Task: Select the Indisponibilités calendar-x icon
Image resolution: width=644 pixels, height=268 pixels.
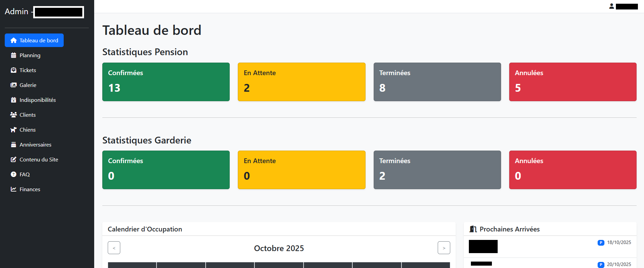Action: coord(14,100)
